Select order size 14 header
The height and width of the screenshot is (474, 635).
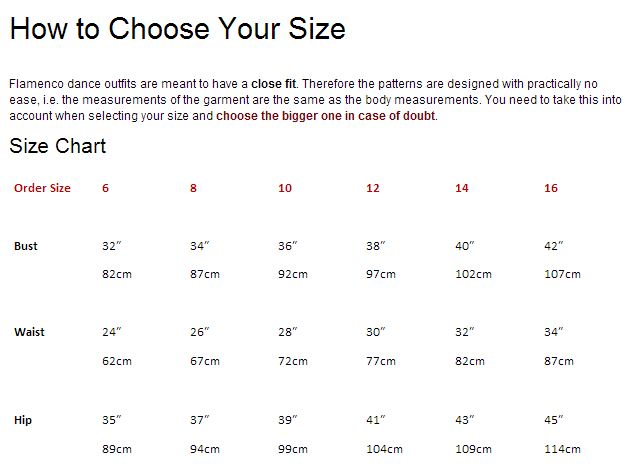point(462,188)
